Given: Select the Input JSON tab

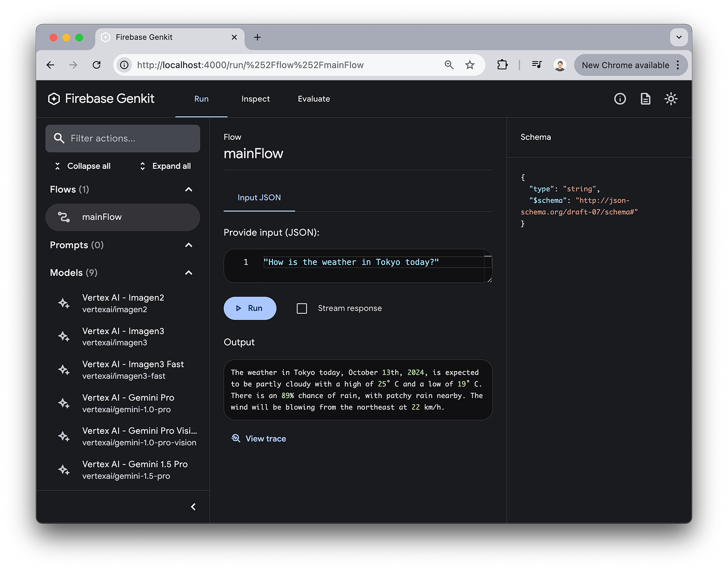Looking at the screenshot, I should click(x=259, y=198).
